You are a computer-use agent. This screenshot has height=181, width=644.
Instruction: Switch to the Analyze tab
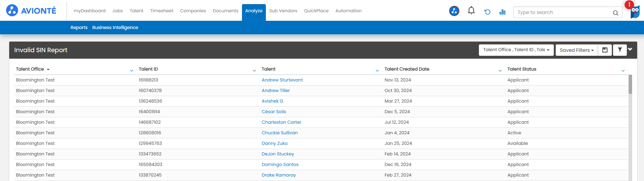(x=254, y=11)
